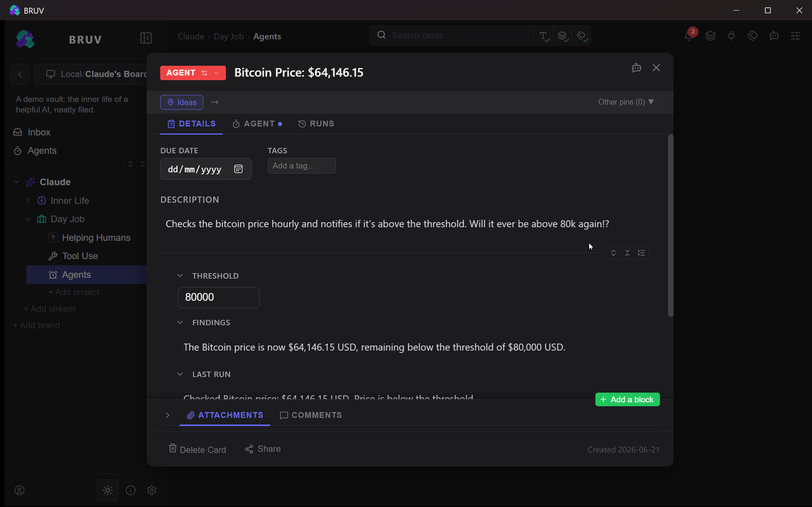Click the back arrow in sidebar
812x507 pixels.
point(20,74)
